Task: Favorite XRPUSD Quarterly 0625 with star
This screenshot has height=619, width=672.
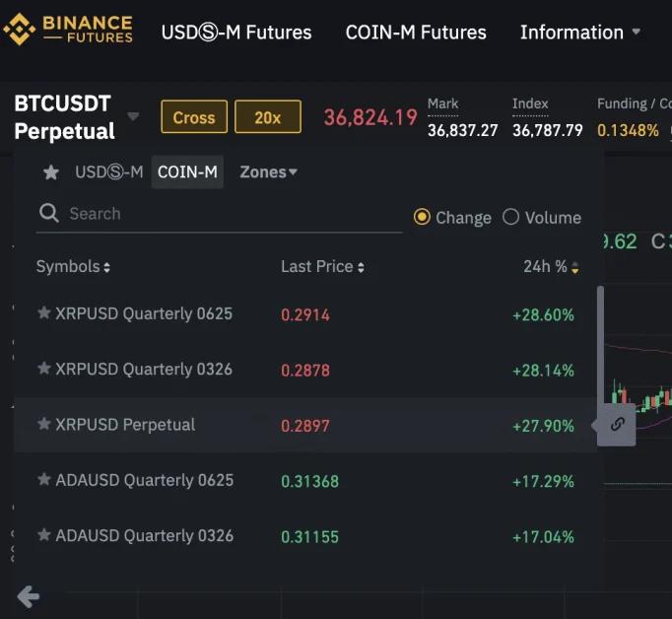Action: pyautogui.click(x=43, y=313)
